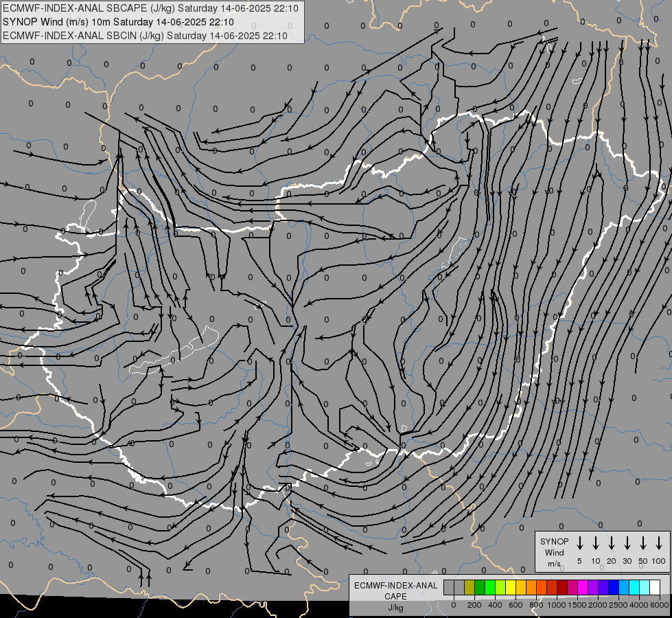Screen dimensions: 672x618
Task: Pick the first gray swatch in CAPE scale
Action: point(449,587)
